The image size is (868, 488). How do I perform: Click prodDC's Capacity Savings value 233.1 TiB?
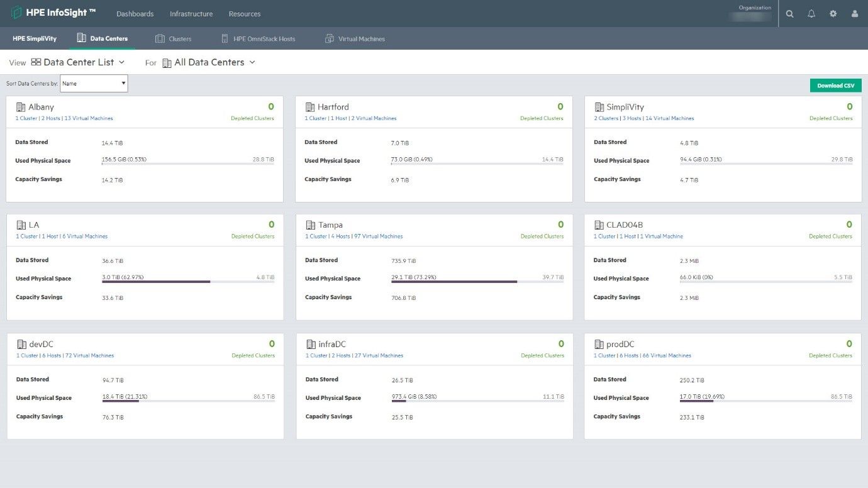pyautogui.click(x=692, y=417)
